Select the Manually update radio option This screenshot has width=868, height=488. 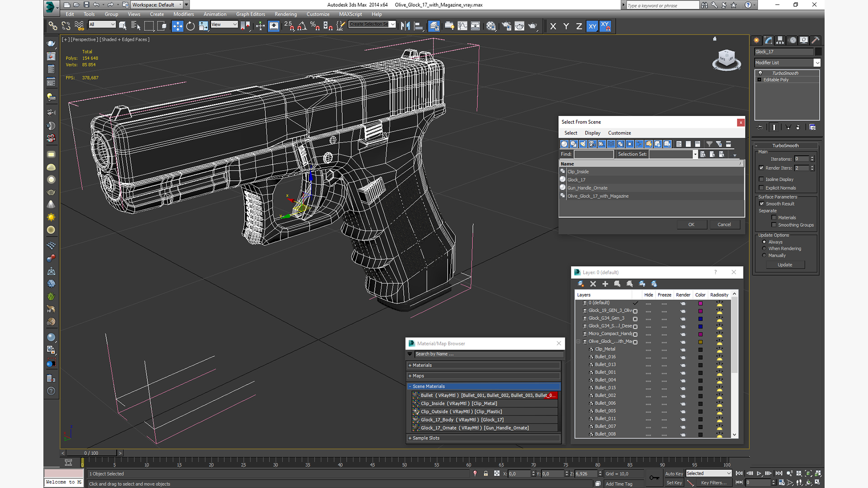(x=764, y=255)
